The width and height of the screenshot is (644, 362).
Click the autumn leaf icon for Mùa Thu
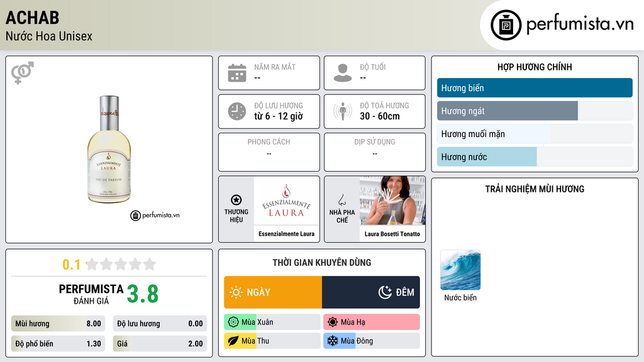click(x=233, y=341)
